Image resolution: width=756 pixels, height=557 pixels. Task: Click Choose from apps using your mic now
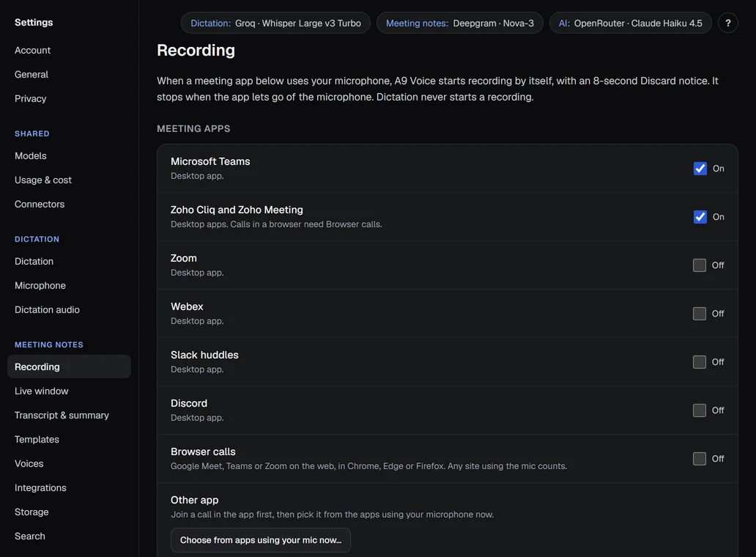[x=260, y=540]
